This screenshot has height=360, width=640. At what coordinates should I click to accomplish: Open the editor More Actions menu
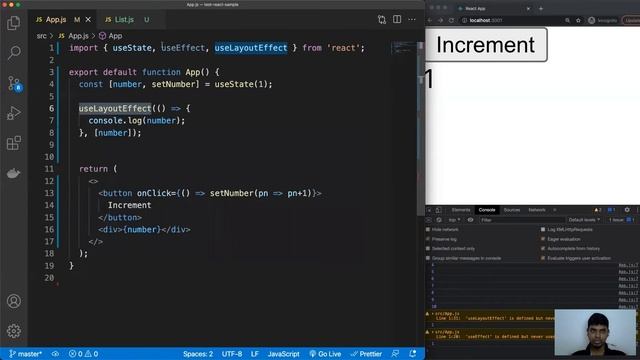coord(412,19)
